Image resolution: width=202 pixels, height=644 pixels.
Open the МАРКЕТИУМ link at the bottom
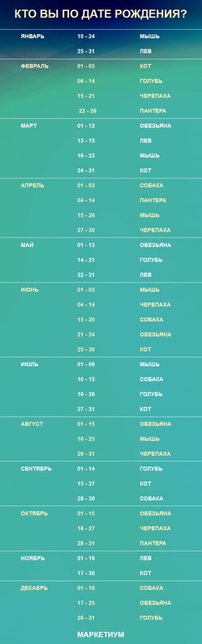(x=101, y=635)
